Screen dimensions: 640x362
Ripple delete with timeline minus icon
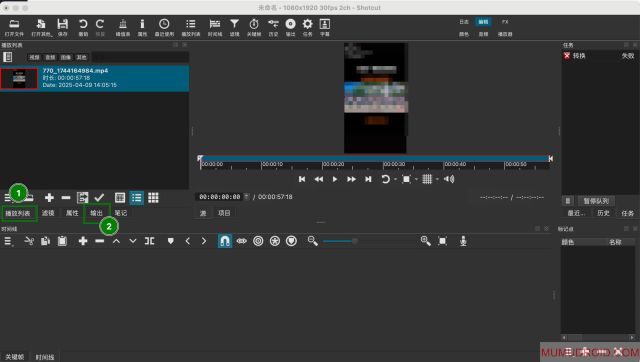(100, 241)
